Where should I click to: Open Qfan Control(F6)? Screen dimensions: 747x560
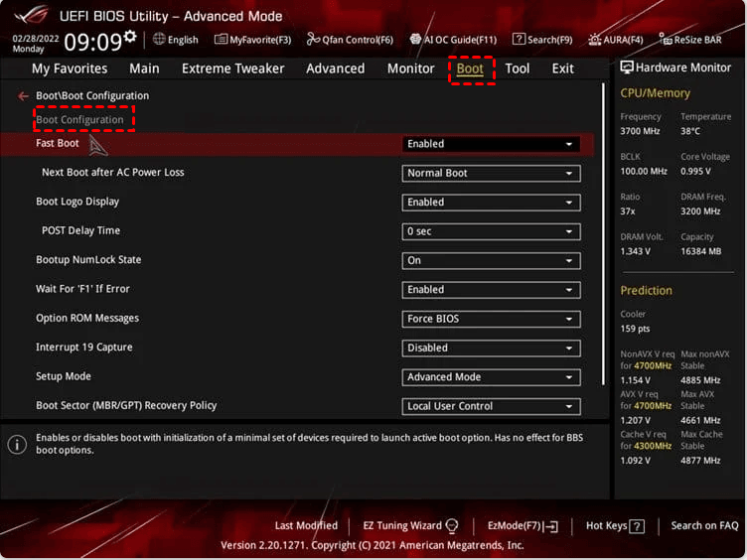(350, 40)
